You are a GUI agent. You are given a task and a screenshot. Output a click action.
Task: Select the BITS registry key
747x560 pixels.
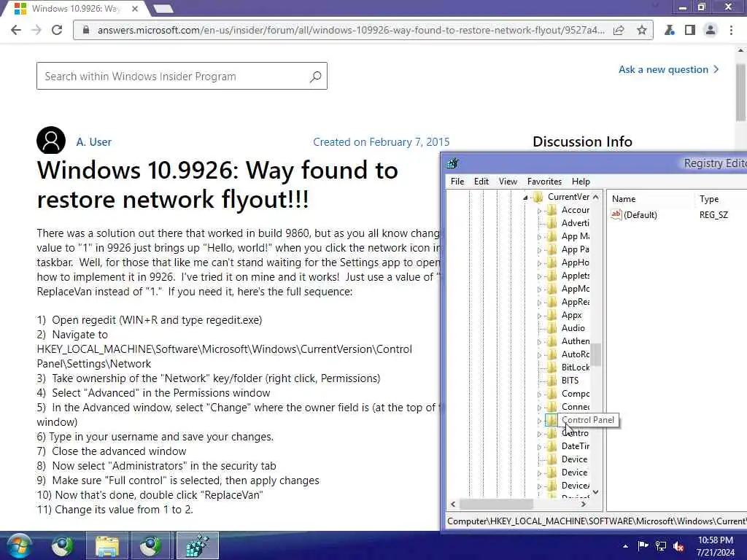[570, 381]
